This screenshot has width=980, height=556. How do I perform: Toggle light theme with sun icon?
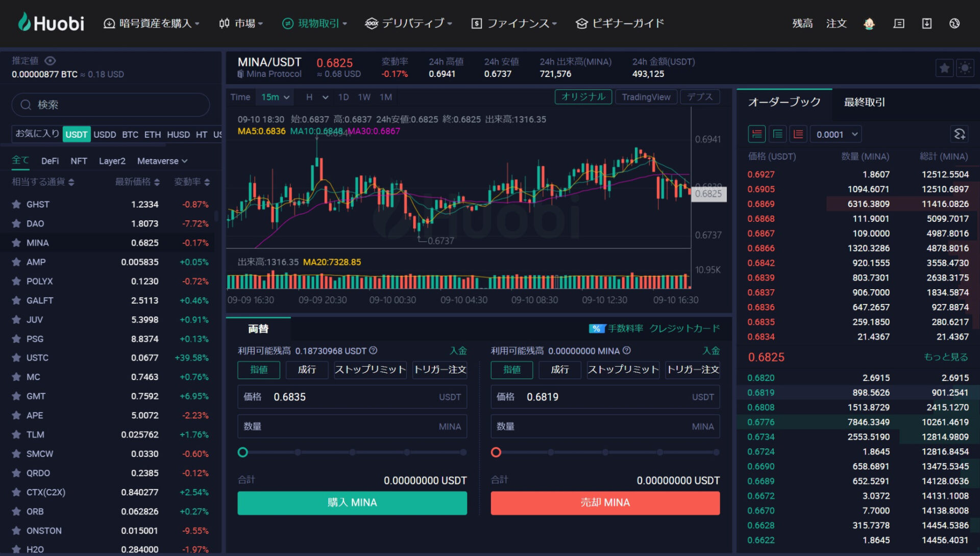965,68
